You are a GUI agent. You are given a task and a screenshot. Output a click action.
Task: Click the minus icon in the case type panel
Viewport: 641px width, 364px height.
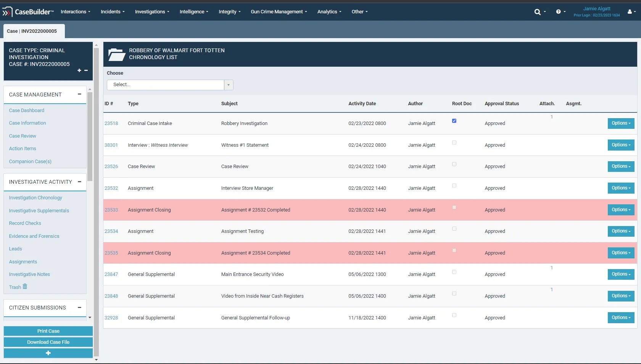(x=86, y=71)
